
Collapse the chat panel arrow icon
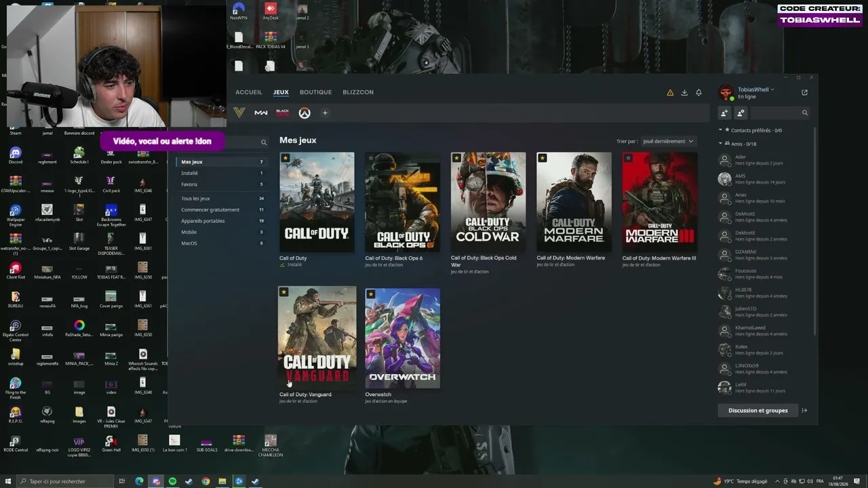pyautogui.click(x=805, y=410)
